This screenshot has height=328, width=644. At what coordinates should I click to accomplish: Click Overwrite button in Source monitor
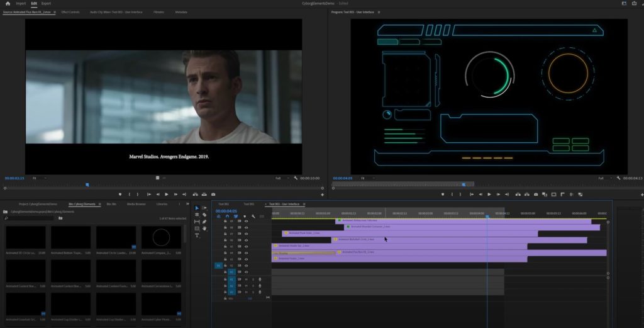204,195
